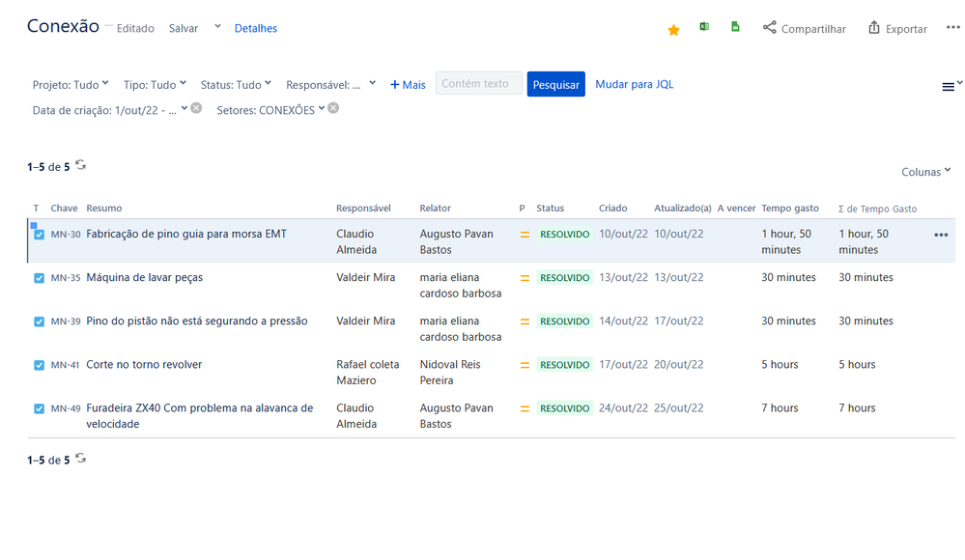Remove the Setores: CONEXÕES filter
Viewport: 965px width, 560px height.
coord(333,108)
